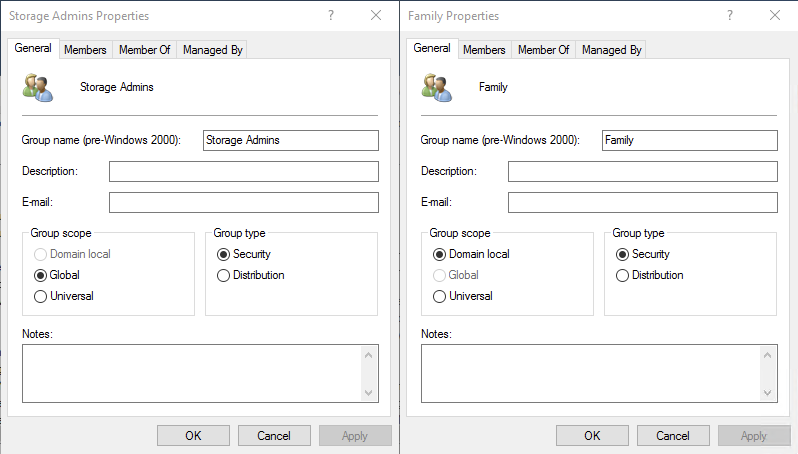Select Distribution type in Storage Admins Properties
Screen dimensions: 798x454
point(250,275)
